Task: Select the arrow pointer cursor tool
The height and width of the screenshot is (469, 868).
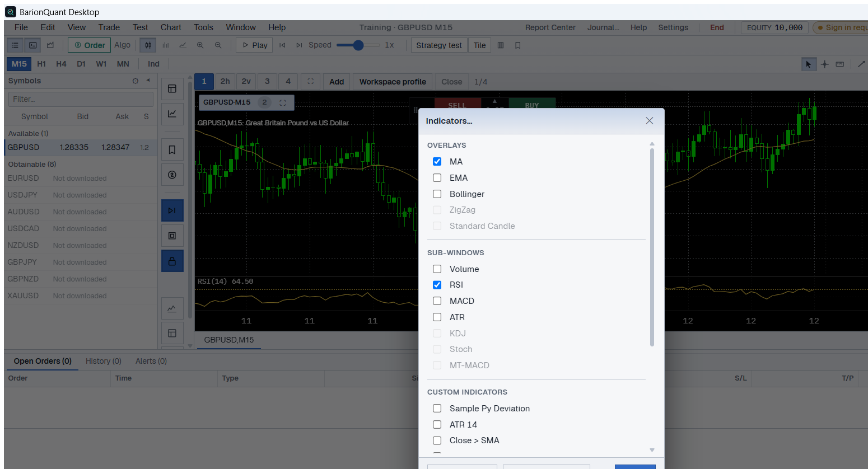Action: coord(808,64)
